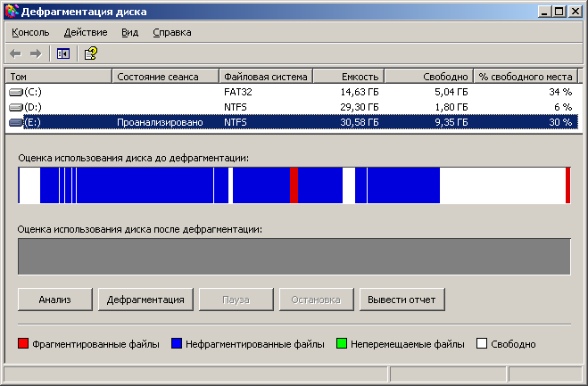Viewport: 588px width, 386px height.
Task: Open the Действие menu
Action: (86, 33)
